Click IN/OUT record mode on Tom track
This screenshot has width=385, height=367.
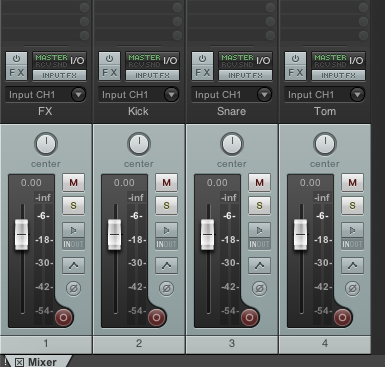[x=352, y=244]
